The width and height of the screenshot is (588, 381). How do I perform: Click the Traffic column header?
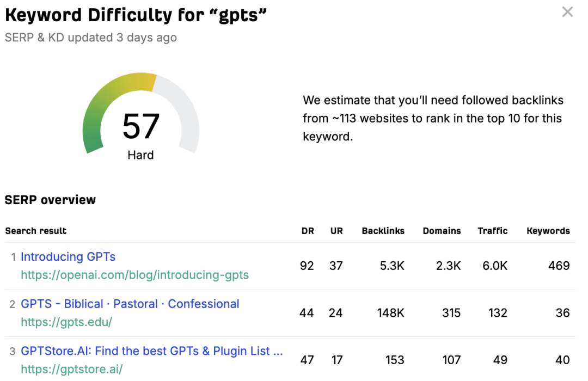[492, 231]
